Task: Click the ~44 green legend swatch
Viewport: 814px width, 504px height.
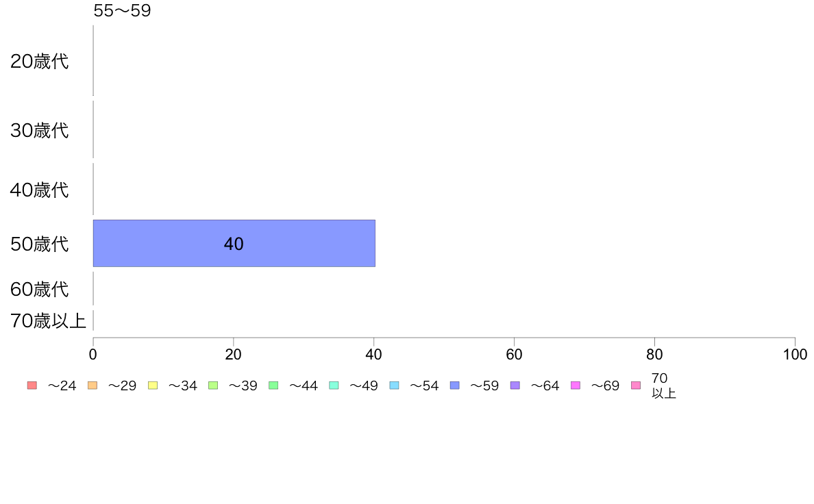Action: point(273,385)
